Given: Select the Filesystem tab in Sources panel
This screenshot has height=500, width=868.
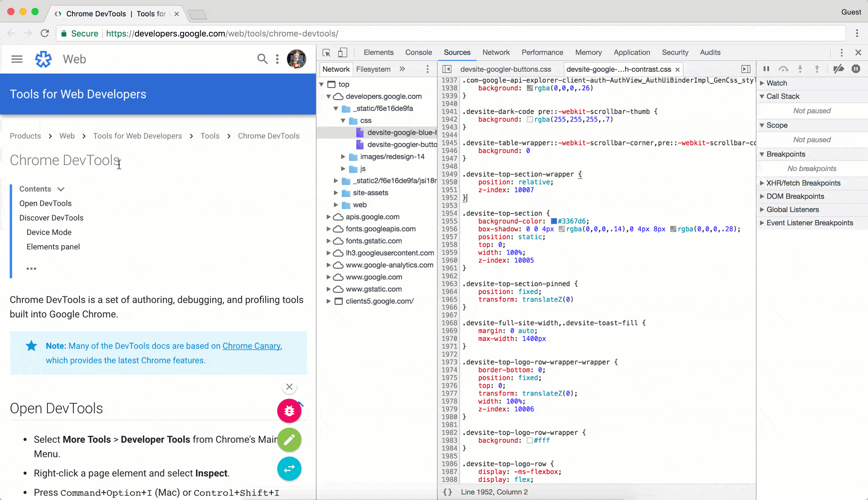Looking at the screenshot, I should coord(373,69).
